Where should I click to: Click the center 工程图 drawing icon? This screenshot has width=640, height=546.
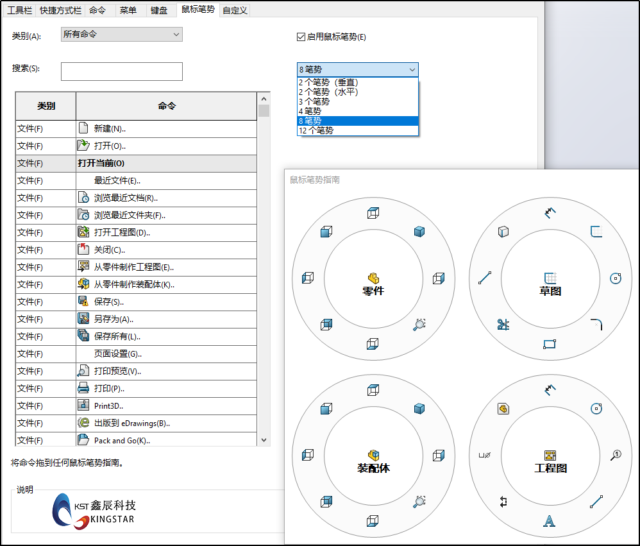(550, 455)
